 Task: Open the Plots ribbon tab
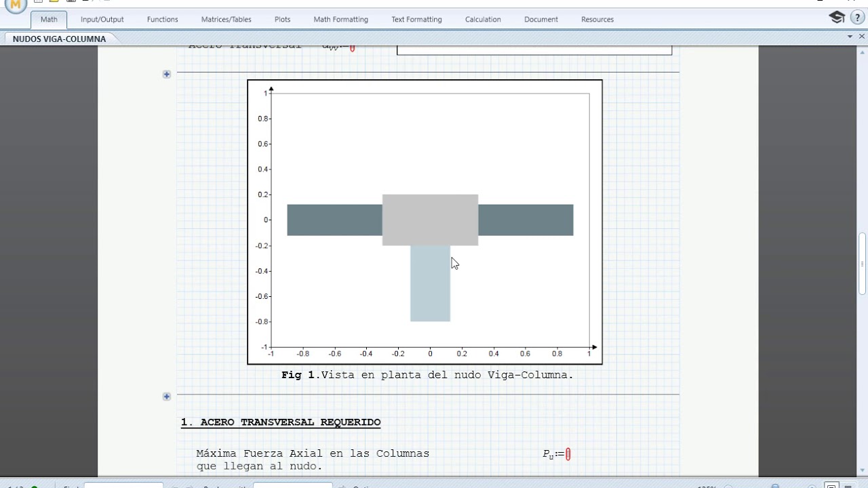pyautogui.click(x=283, y=20)
